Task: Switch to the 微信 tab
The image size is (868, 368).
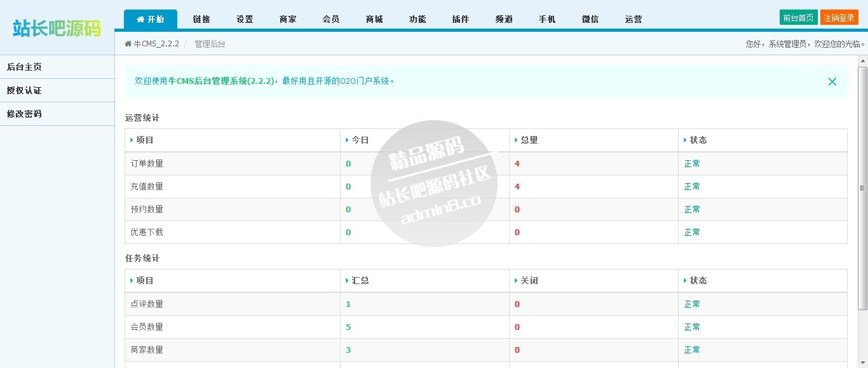Action: pos(590,19)
